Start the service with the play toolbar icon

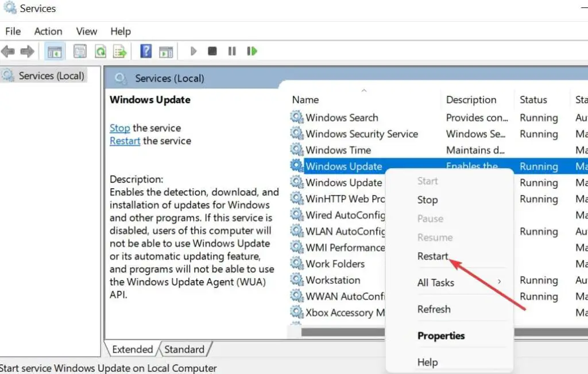(194, 50)
